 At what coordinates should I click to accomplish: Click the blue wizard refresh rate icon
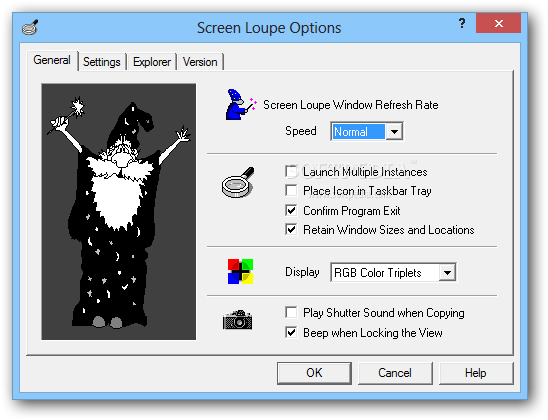[x=241, y=104]
